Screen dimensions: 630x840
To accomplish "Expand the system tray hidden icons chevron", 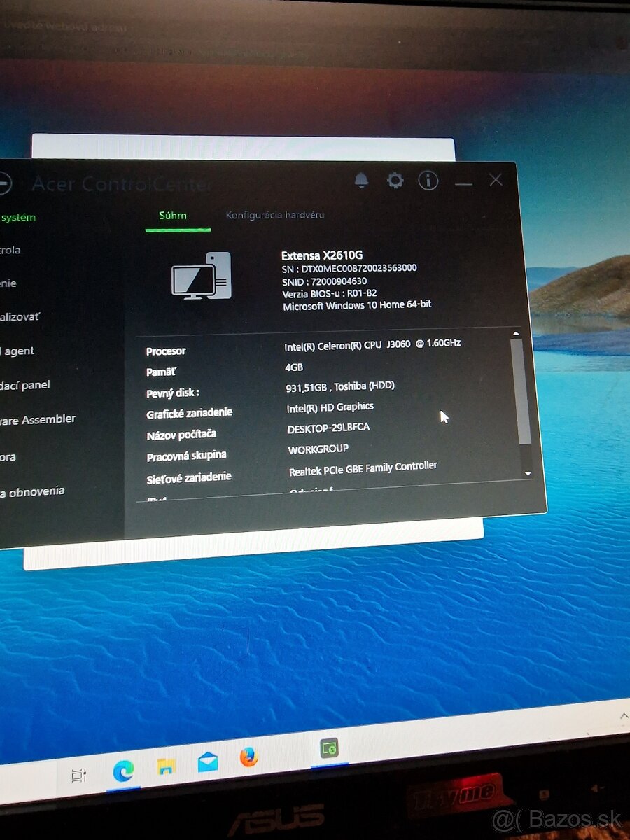I will click(x=624, y=715).
